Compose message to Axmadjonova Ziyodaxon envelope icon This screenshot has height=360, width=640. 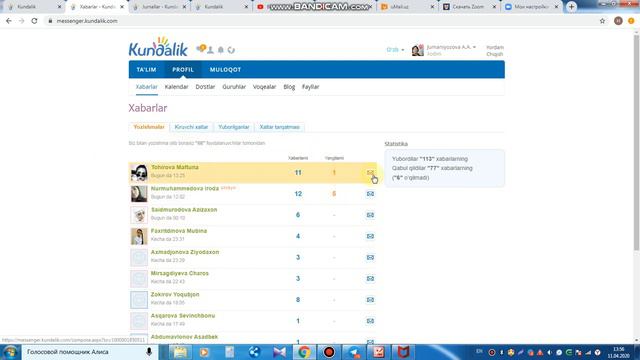[370, 258]
